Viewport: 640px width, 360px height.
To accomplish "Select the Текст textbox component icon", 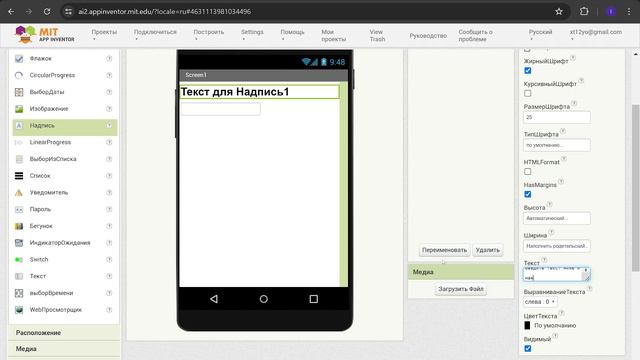I will [x=19, y=276].
